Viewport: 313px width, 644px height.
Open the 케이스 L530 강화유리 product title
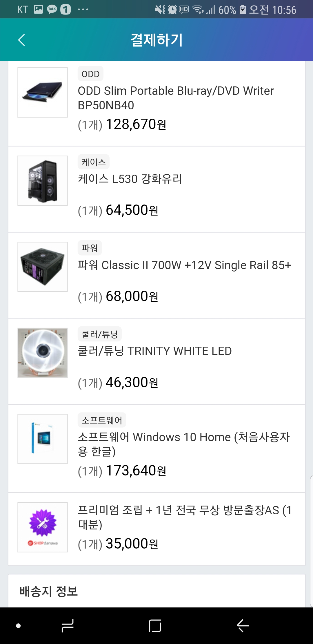130,179
